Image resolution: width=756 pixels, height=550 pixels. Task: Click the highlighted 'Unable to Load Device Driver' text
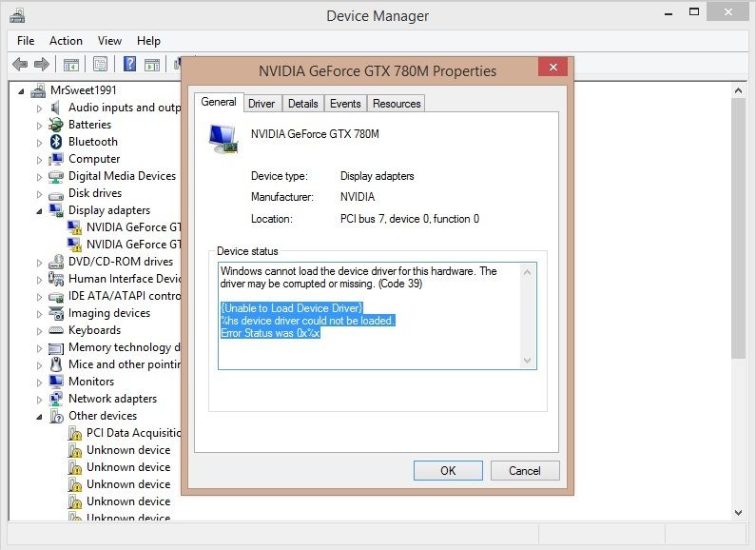[x=292, y=308]
